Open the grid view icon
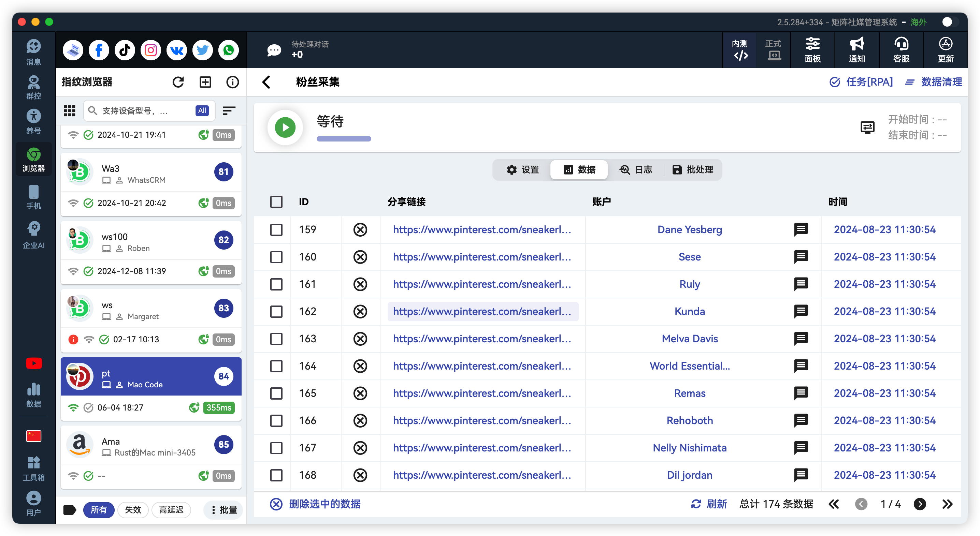Screen dimensions: 980x536 pyautogui.click(x=70, y=110)
